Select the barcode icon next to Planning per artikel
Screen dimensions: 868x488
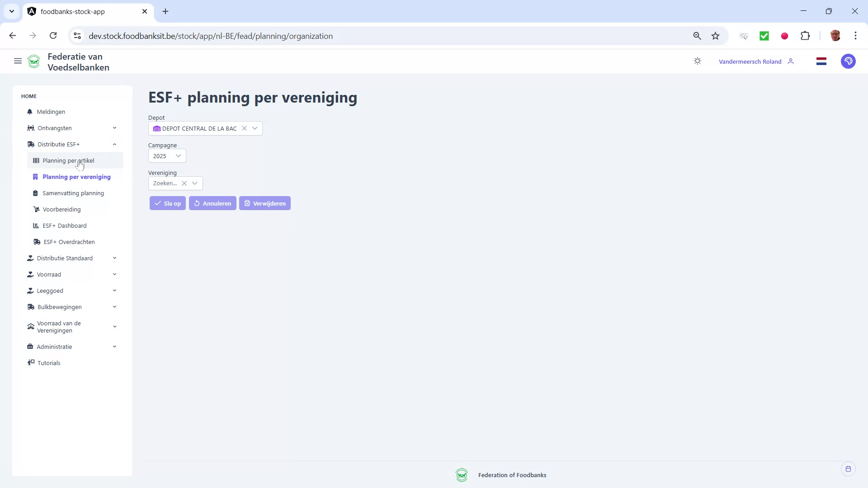coord(36,160)
